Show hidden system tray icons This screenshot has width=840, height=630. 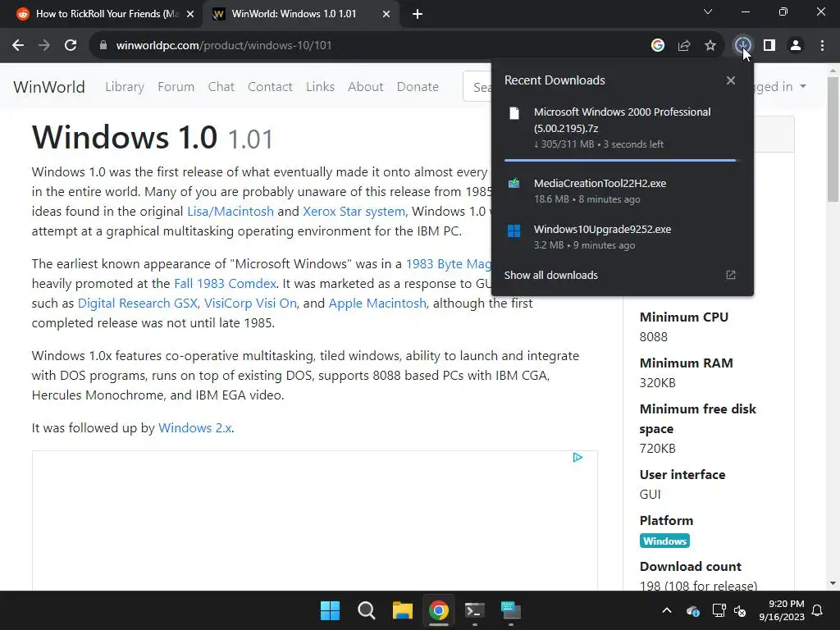tap(667, 610)
